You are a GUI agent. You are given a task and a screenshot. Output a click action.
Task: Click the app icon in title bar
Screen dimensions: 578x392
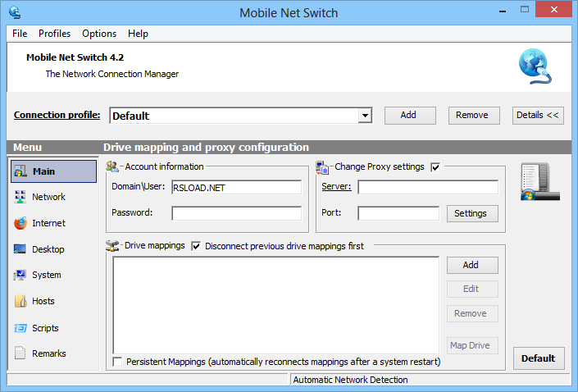pos(15,12)
